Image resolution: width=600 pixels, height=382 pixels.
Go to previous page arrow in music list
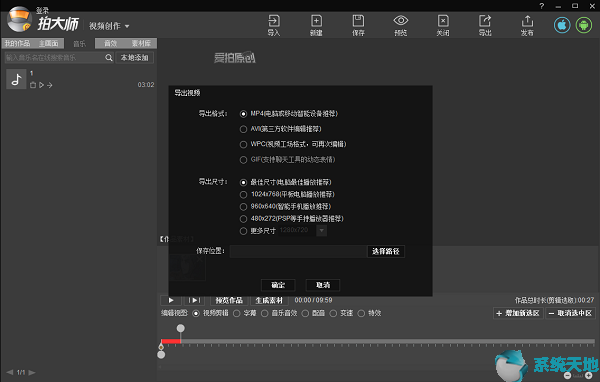pyautogui.click(x=10, y=372)
